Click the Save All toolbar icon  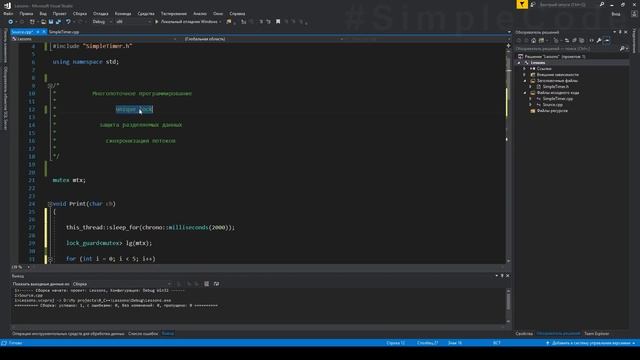[58, 22]
